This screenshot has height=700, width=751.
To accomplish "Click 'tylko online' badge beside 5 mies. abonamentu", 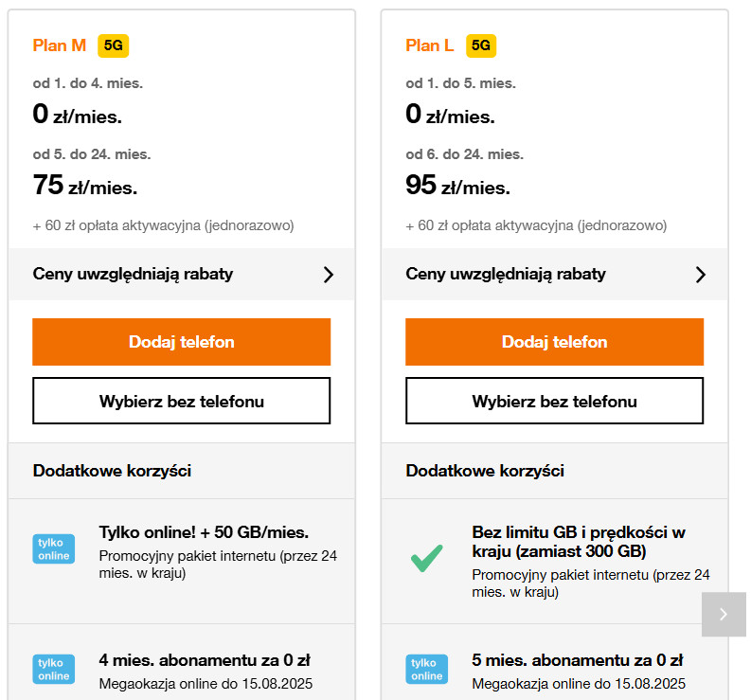I will point(427,669).
